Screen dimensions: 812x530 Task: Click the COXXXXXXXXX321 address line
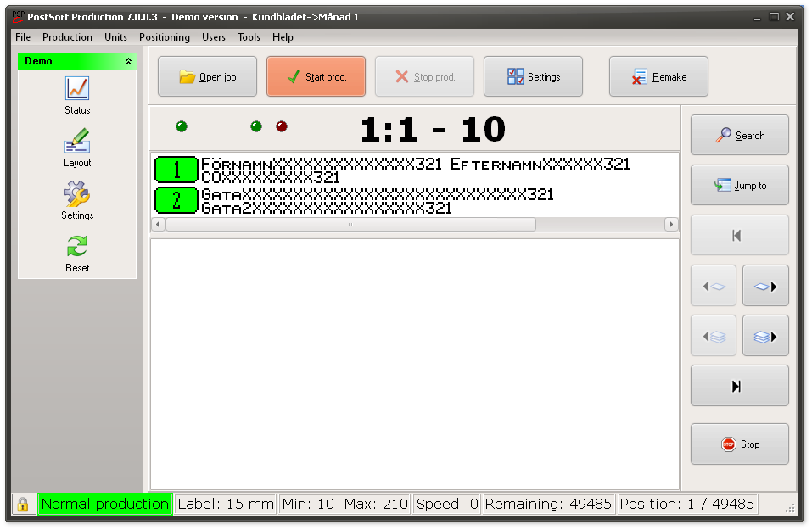(x=271, y=177)
